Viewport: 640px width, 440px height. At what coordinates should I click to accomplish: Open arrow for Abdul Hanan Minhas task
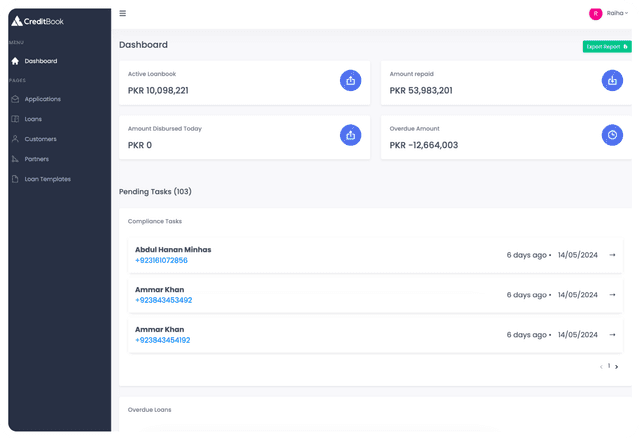click(612, 255)
